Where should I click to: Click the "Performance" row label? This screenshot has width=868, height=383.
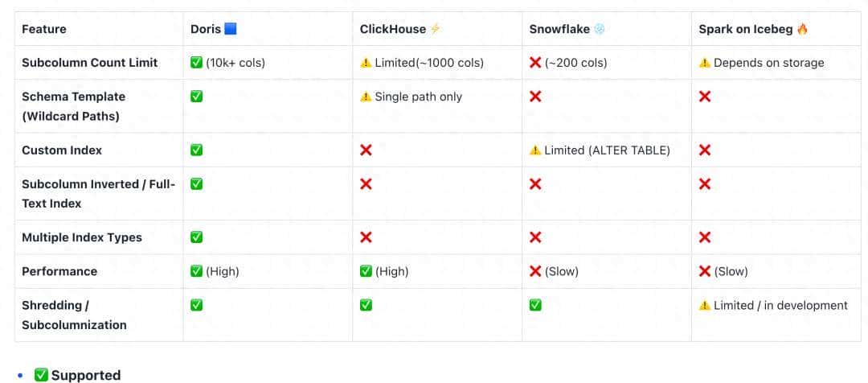point(59,271)
